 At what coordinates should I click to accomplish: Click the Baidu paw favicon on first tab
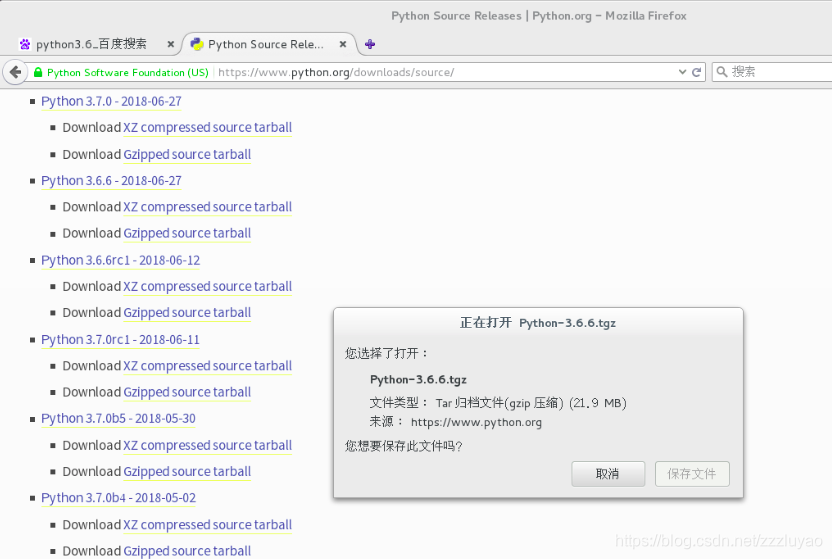click(24, 44)
